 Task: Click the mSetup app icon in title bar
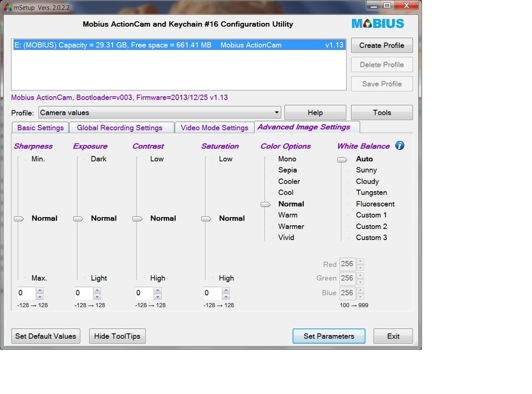7,7
